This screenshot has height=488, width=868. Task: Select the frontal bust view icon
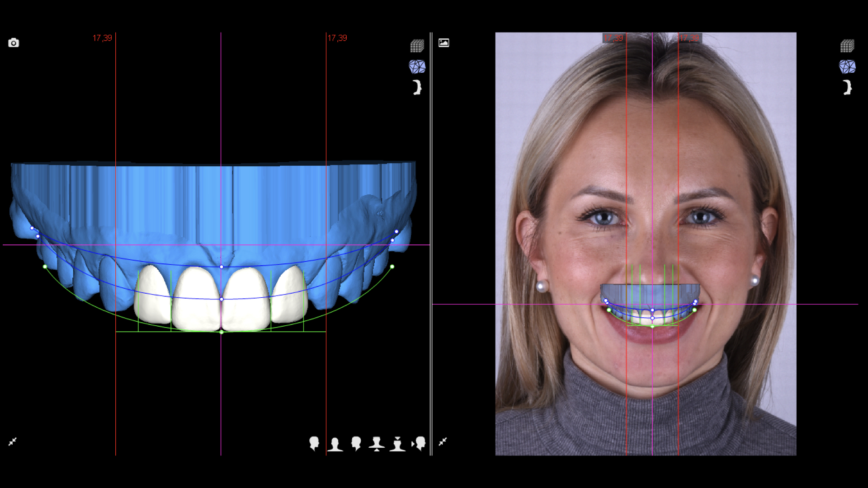(x=335, y=444)
